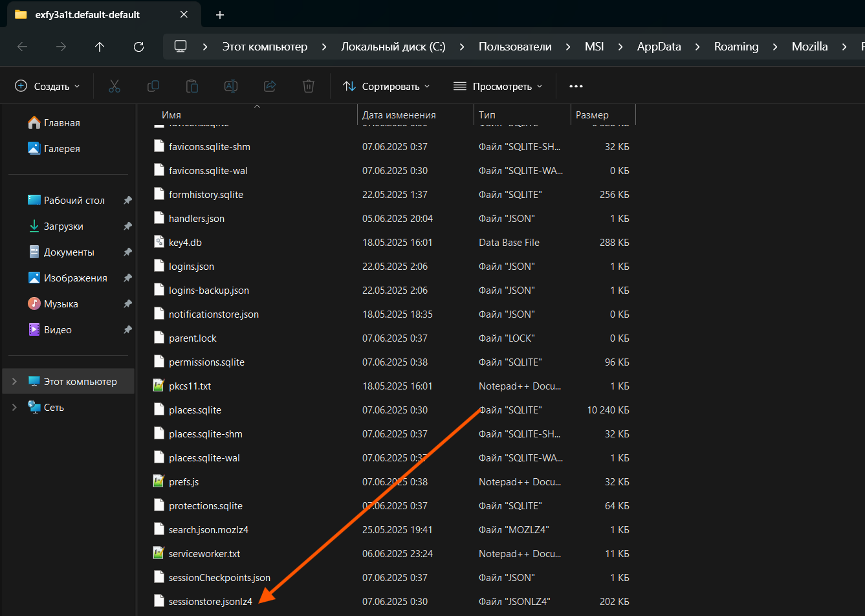Click the Rename icon in toolbar
Screen dimensions: 865x616
tap(231, 86)
